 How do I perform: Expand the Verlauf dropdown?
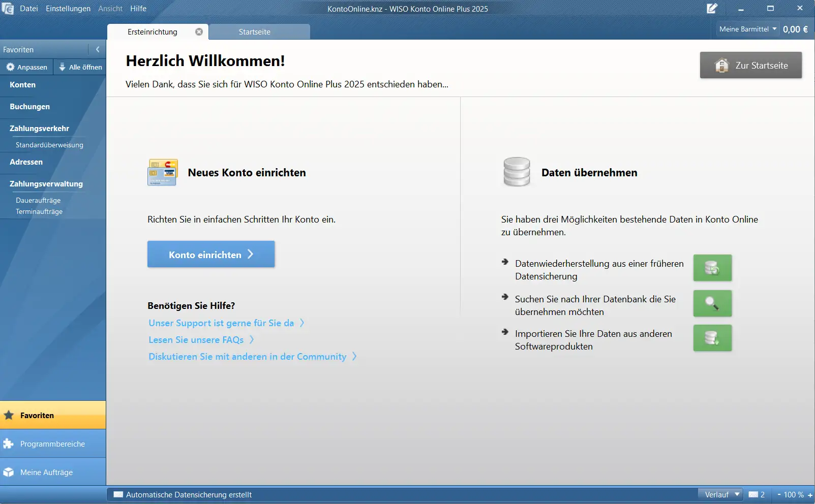click(x=721, y=494)
